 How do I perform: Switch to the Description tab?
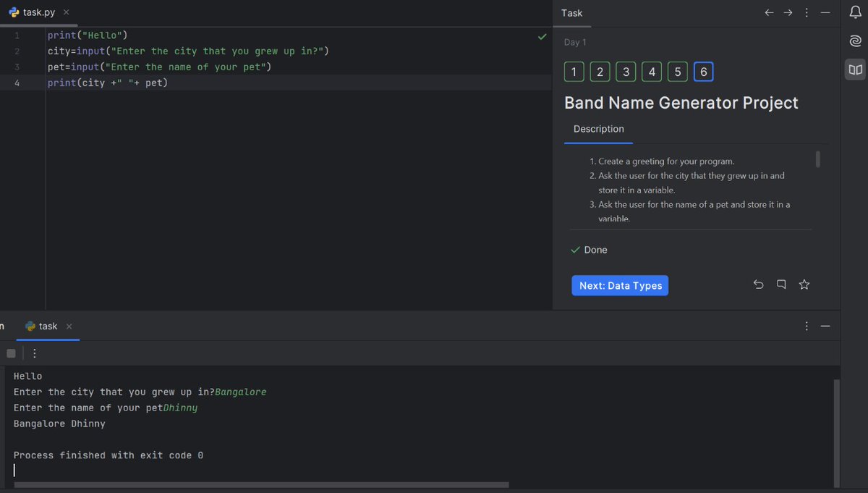click(598, 129)
